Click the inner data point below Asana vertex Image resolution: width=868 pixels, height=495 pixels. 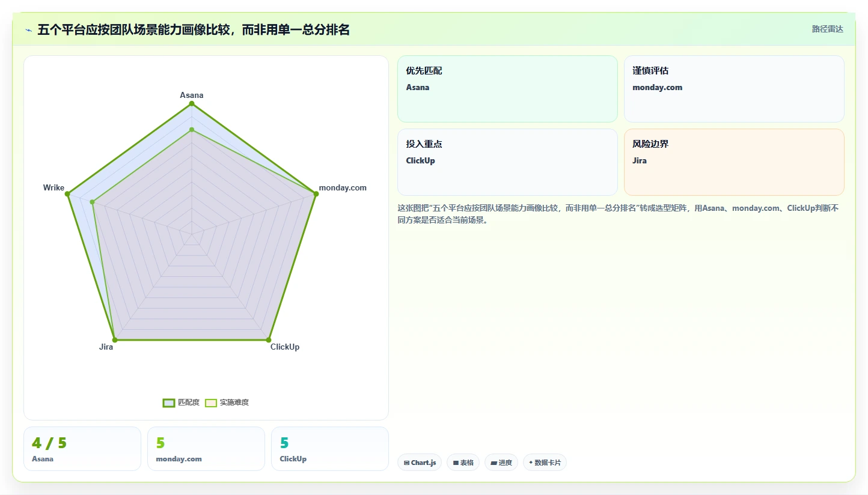click(192, 129)
